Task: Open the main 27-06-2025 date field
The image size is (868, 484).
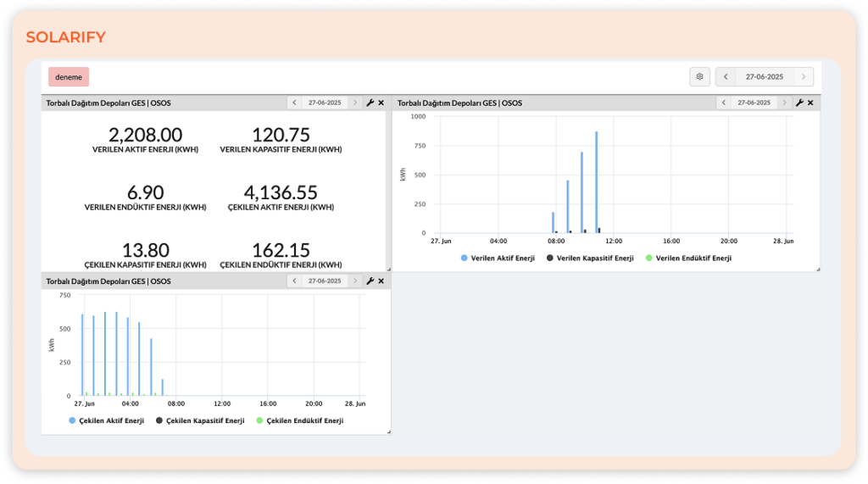Action: click(x=765, y=77)
